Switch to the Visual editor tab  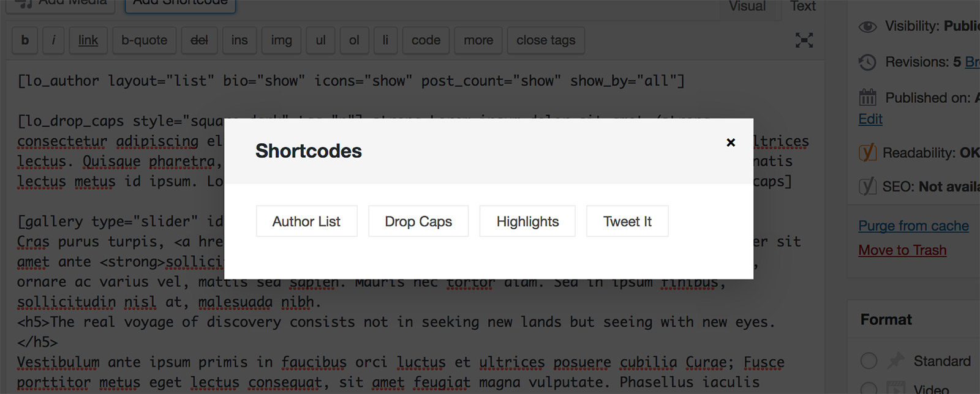[x=747, y=6]
